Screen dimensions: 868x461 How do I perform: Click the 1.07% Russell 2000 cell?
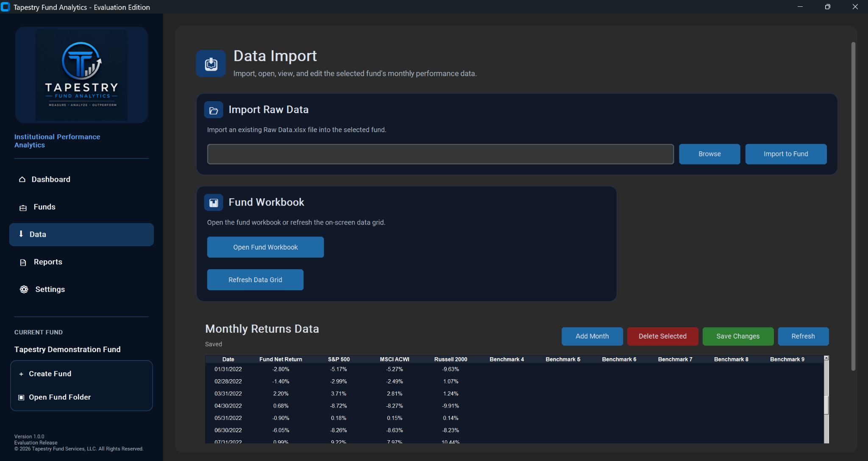click(x=451, y=382)
